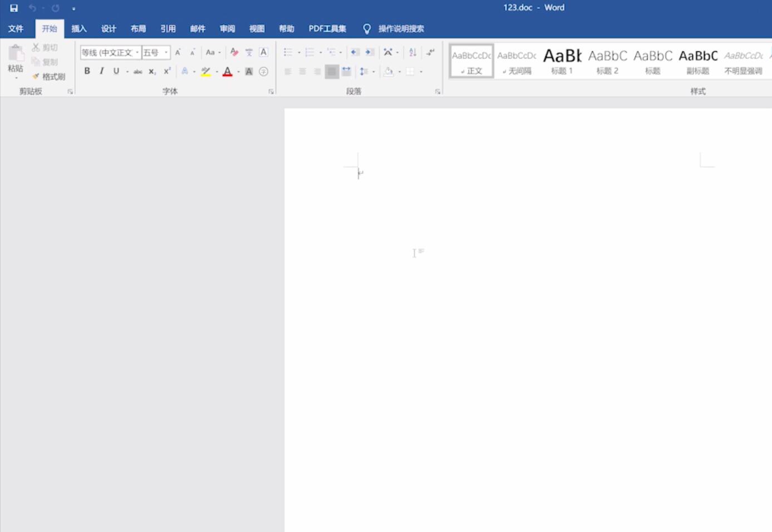Open the Aa change case dropdown
The height and width of the screenshot is (532, 772).
pyautogui.click(x=213, y=52)
